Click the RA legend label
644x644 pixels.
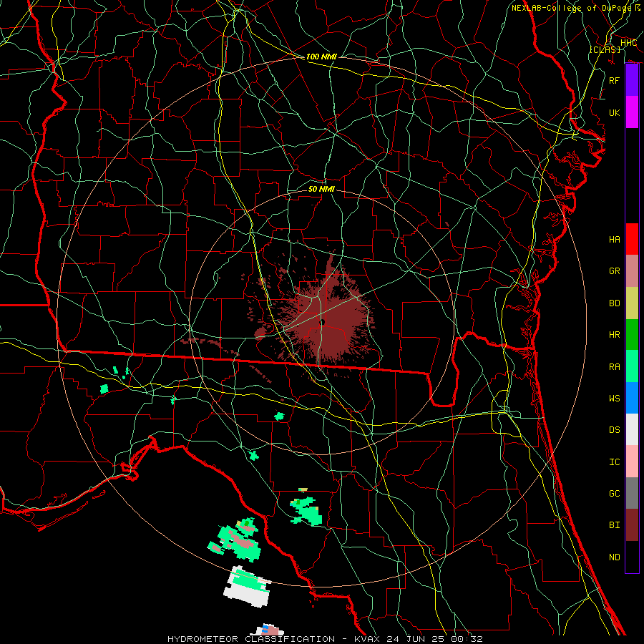tap(614, 367)
